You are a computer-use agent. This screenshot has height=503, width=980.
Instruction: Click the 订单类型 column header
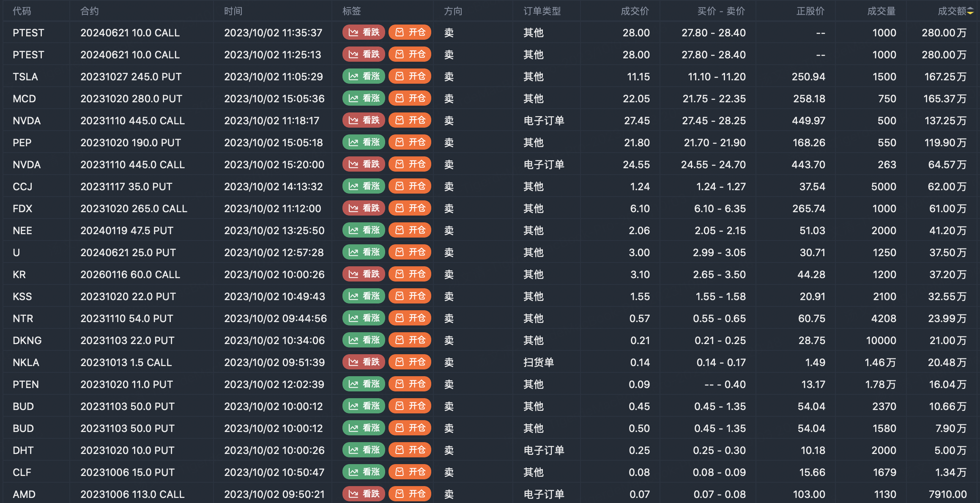542,11
